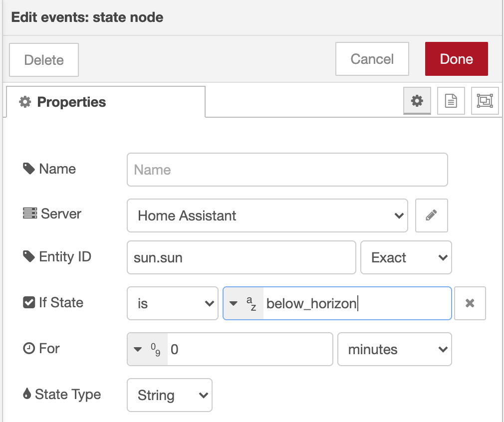Open the 'is' comparator dropdown
This screenshot has height=422, width=504.
tap(173, 303)
